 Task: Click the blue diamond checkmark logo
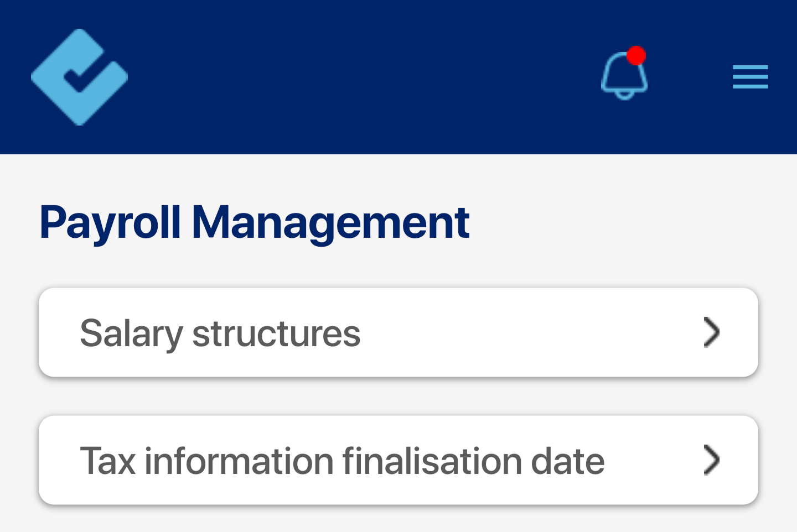point(80,77)
